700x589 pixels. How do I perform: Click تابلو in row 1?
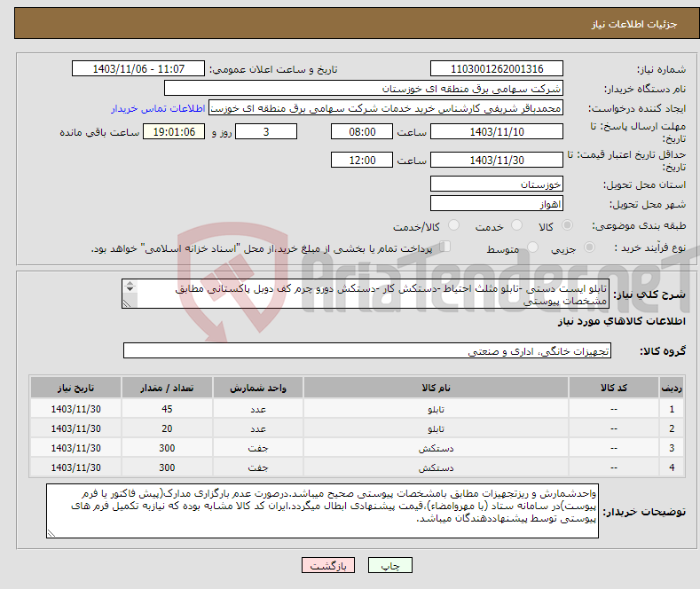[x=437, y=409]
